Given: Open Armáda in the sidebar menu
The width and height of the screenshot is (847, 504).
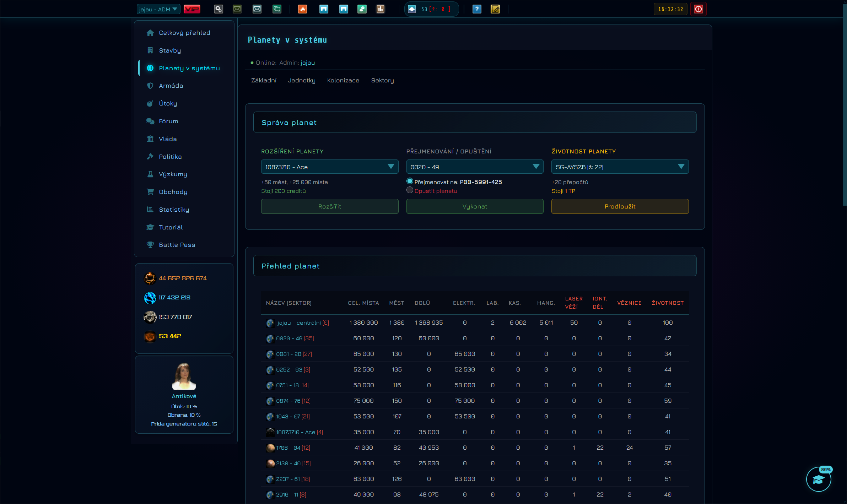Looking at the screenshot, I should pos(171,86).
